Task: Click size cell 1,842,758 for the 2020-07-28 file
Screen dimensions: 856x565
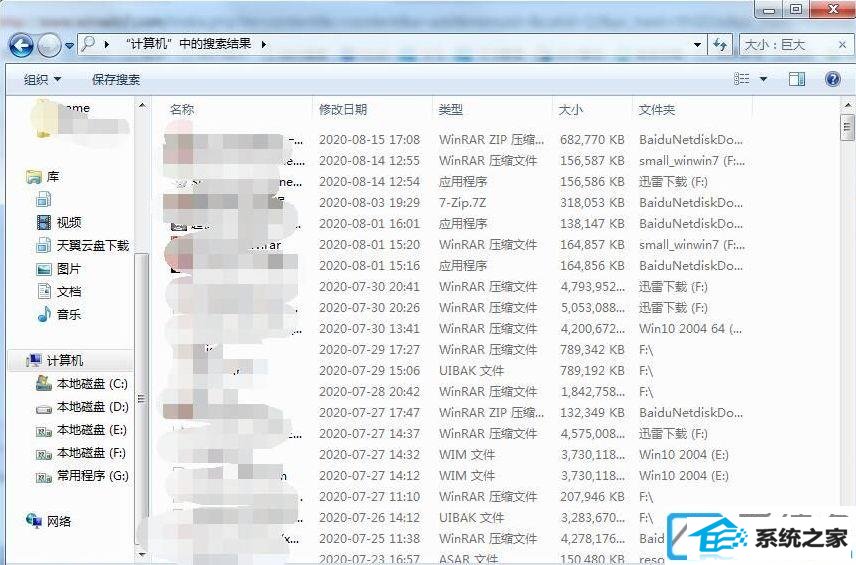Action: pyautogui.click(x=592, y=392)
